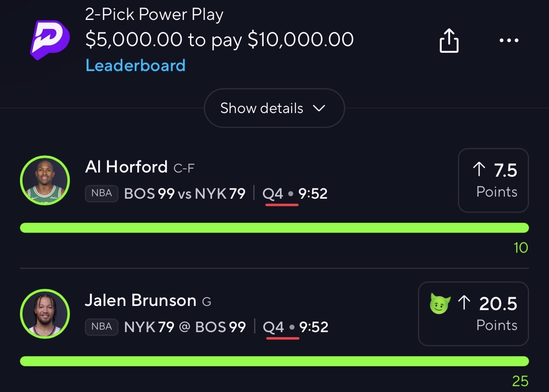Image resolution: width=549 pixels, height=392 pixels.
Task: Tap the Jalen Brunson player name
Action: coord(140,301)
